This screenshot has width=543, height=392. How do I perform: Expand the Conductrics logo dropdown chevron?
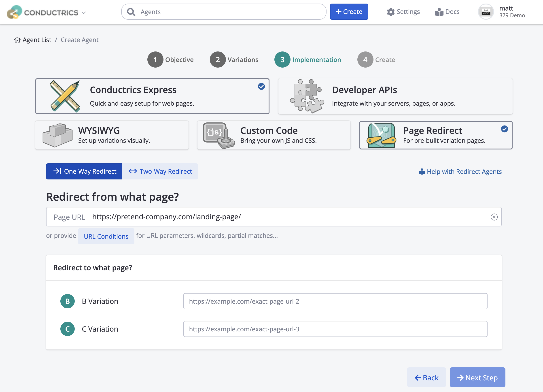click(x=84, y=13)
